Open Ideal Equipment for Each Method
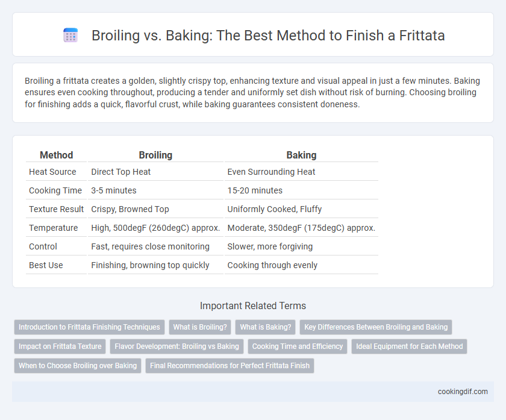The width and height of the screenshot is (506, 420). 409,346
